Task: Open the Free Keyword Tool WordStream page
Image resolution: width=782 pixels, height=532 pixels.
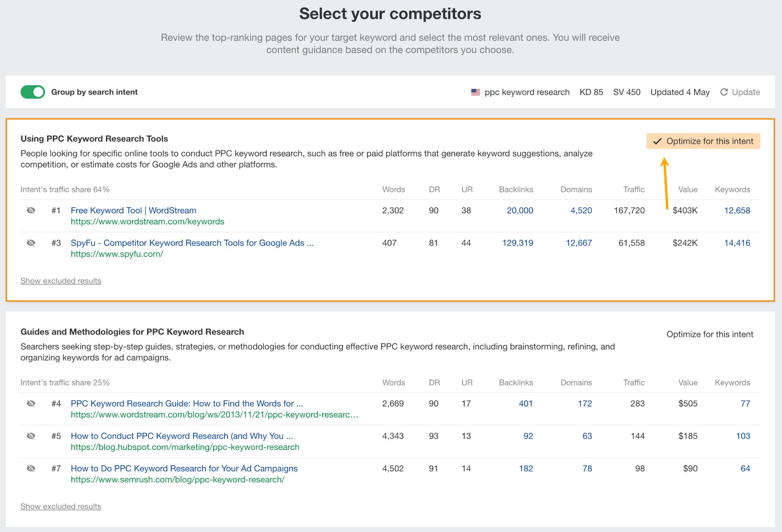Action: pos(134,210)
